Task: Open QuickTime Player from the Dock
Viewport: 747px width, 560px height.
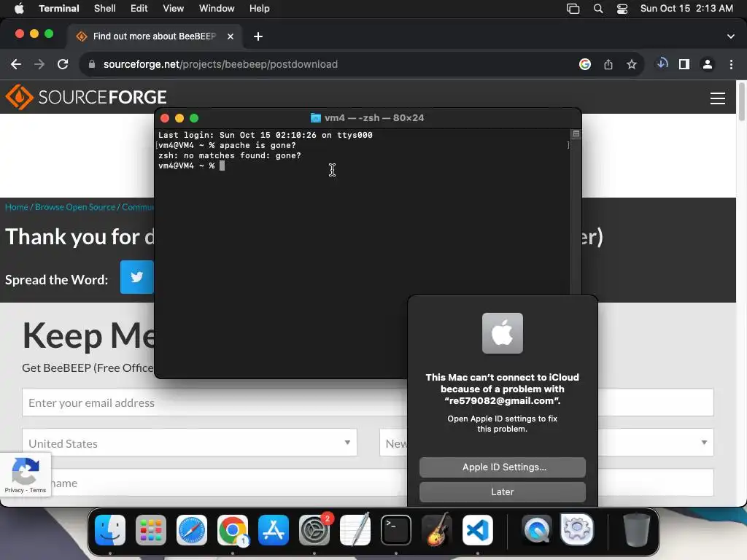Action: pos(536,530)
